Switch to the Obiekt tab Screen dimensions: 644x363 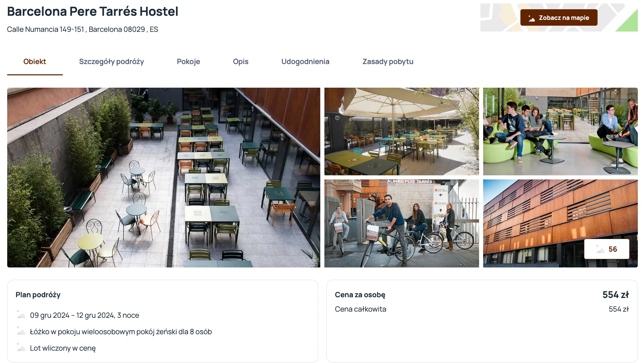tap(35, 62)
